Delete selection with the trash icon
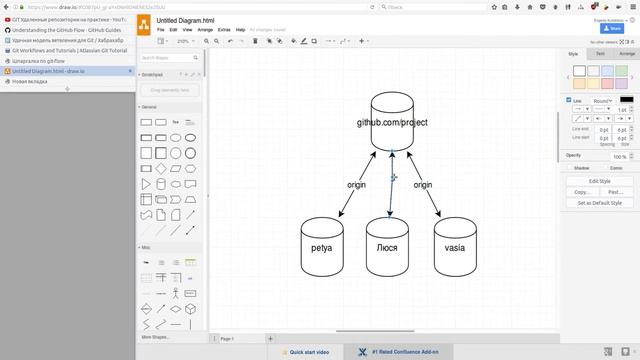The width and height of the screenshot is (640, 360). (x=255, y=41)
